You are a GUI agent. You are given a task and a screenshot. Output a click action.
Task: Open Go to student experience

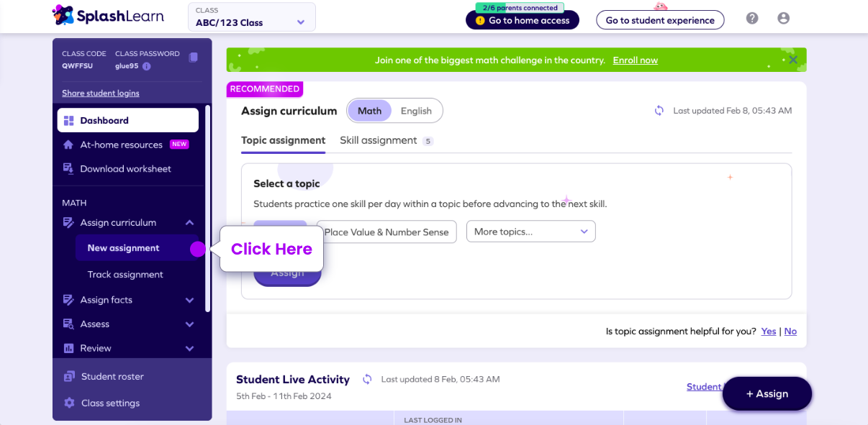point(659,20)
